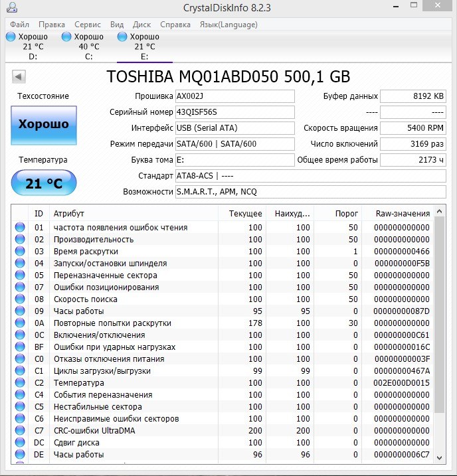This screenshot has width=457, height=476.
Task: Click status orb for attribute 01
Action: coord(20,227)
